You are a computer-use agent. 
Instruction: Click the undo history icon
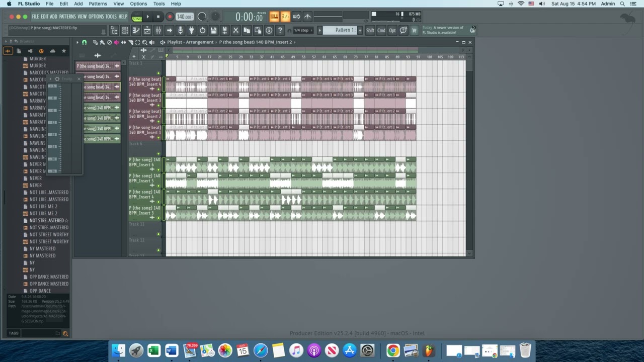tap(203, 31)
